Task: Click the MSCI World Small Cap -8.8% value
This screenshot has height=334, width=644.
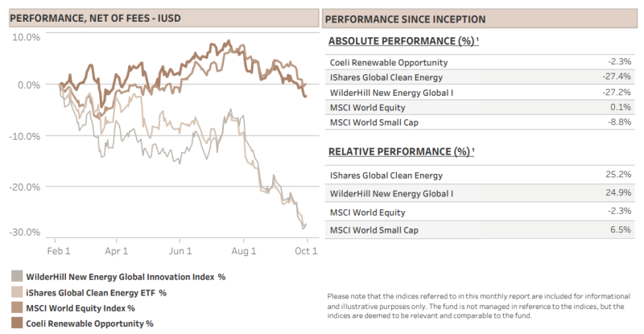Action: pyautogui.click(x=619, y=122)
